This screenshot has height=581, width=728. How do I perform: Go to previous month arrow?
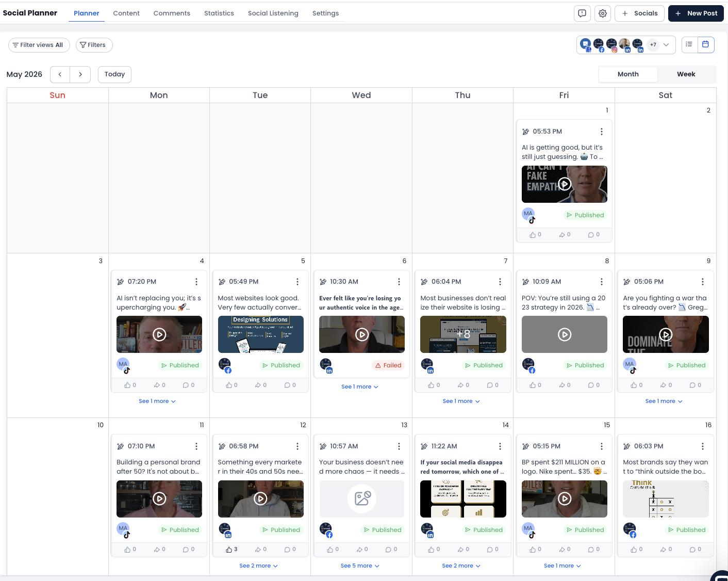coord(60,74)
